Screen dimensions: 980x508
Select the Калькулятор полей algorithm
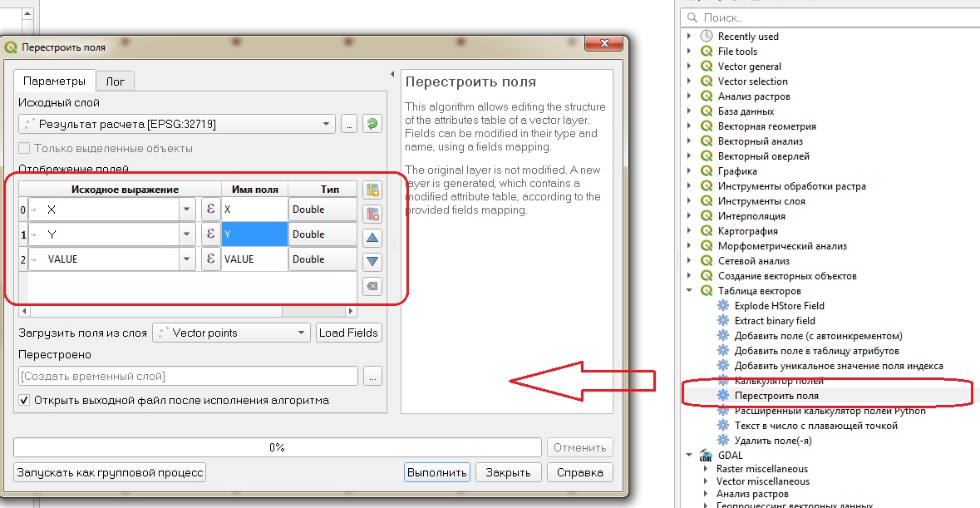point(777,379)
